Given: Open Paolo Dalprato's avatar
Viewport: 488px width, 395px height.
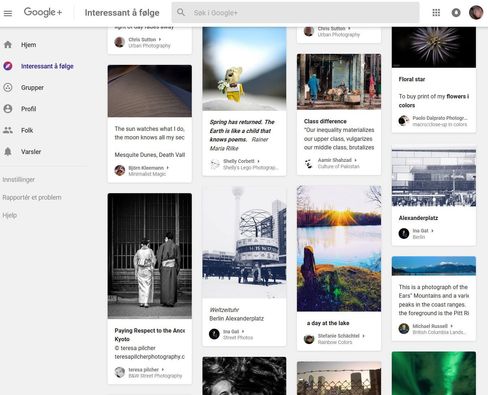Looking at the screenshot, I should click(404, 121).
